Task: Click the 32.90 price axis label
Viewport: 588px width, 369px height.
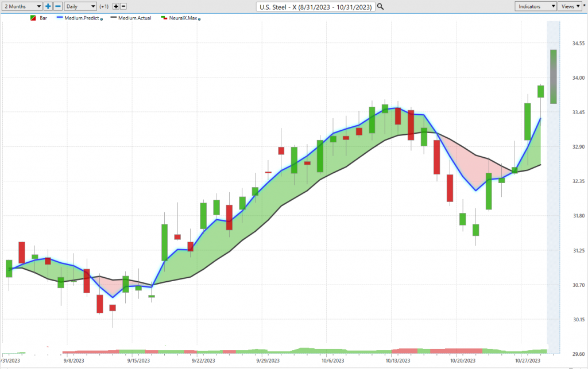Action: click(x=578, y=147)
